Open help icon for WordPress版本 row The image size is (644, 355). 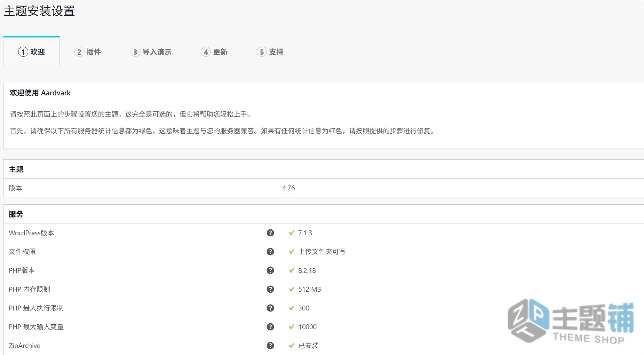[x=270, y=233]
